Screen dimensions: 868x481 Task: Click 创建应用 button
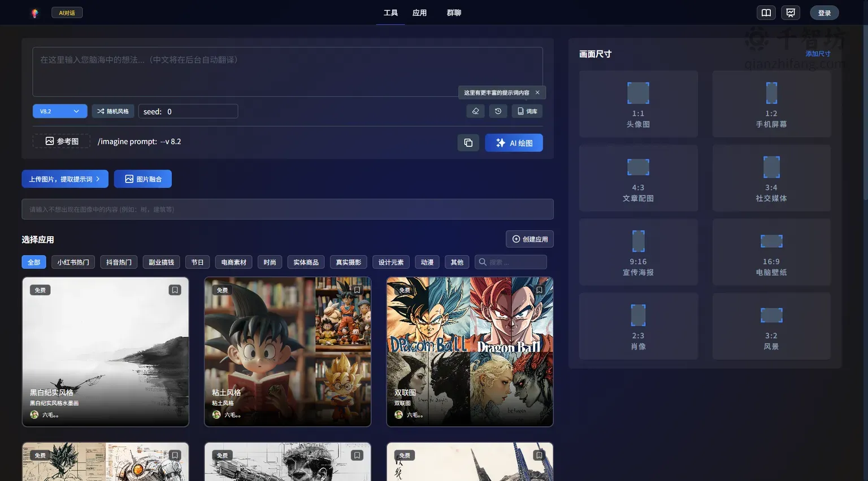pos(530,239)
